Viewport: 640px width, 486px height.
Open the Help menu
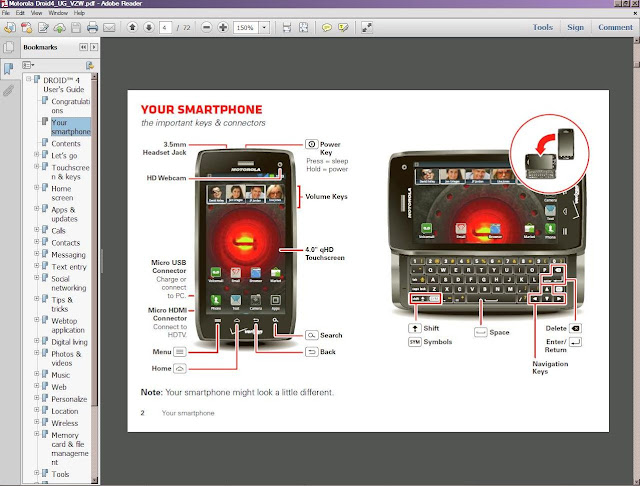(79, 13)
